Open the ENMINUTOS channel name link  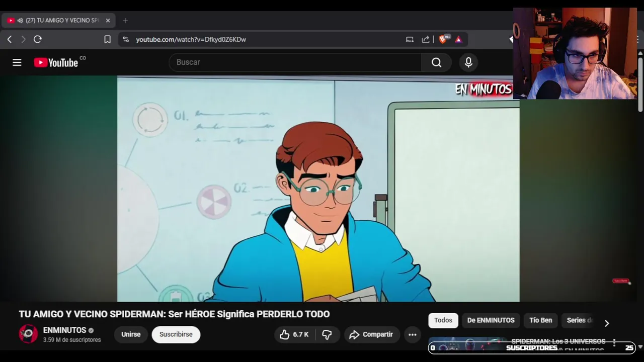(65, 330)
